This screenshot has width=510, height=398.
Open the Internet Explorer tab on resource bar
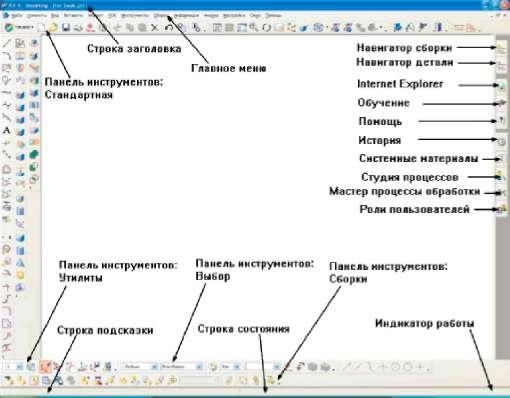click(501, 86)
